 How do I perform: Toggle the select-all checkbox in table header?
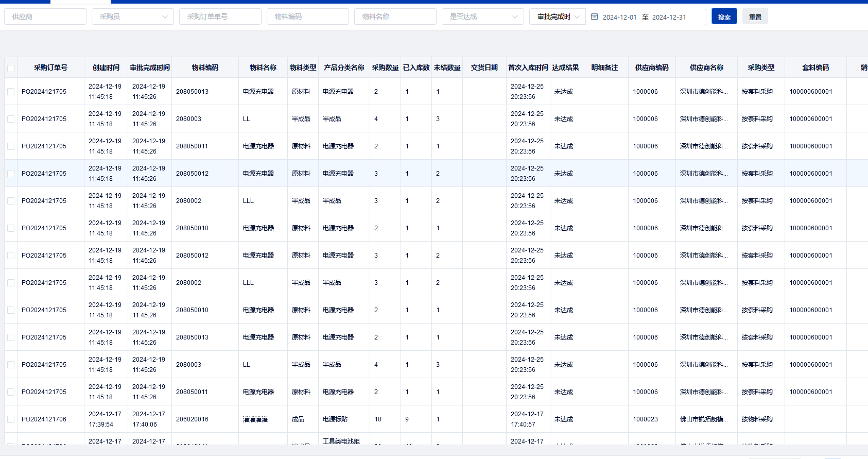[x=11, y=68]
